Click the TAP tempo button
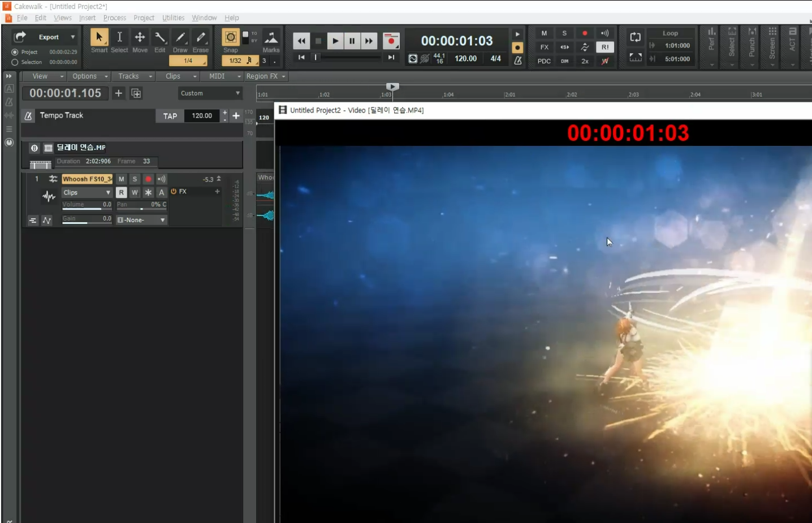This screenshot has width=812, height=523. pyautogui.click(x=170, y=116)
